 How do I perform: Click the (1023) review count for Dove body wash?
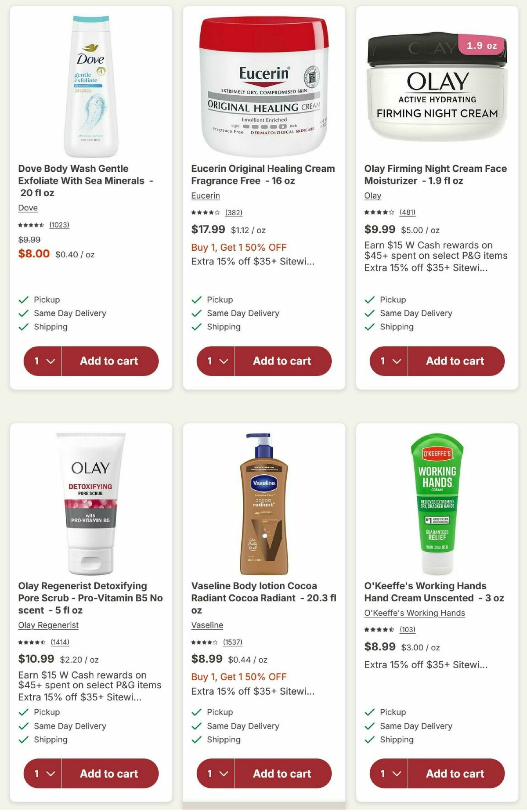59,225
